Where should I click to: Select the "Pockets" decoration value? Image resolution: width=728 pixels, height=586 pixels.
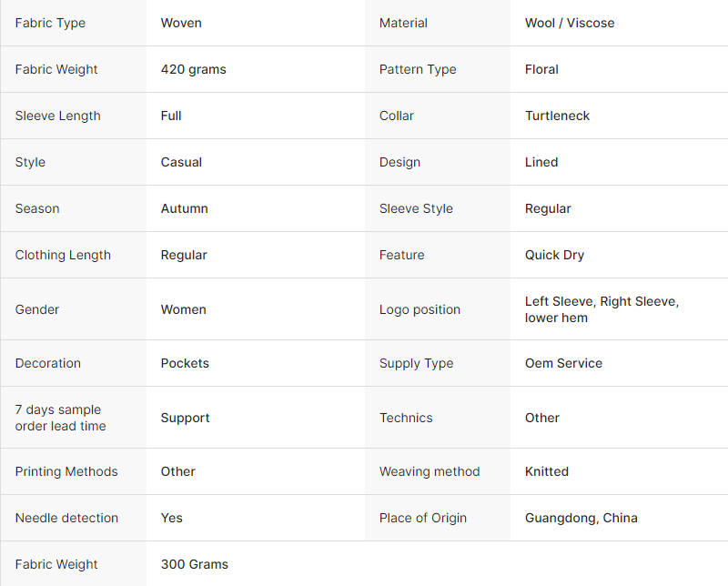pyautogui.click(x=185, y=363)
